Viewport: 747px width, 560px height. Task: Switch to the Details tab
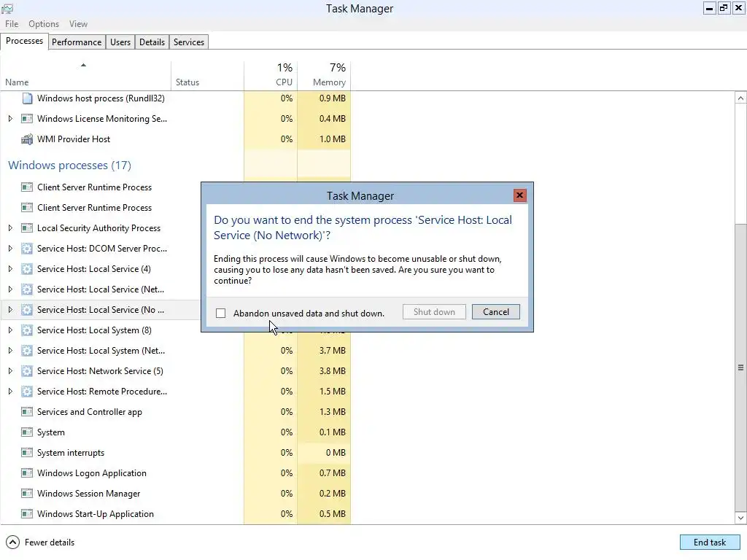152,42
